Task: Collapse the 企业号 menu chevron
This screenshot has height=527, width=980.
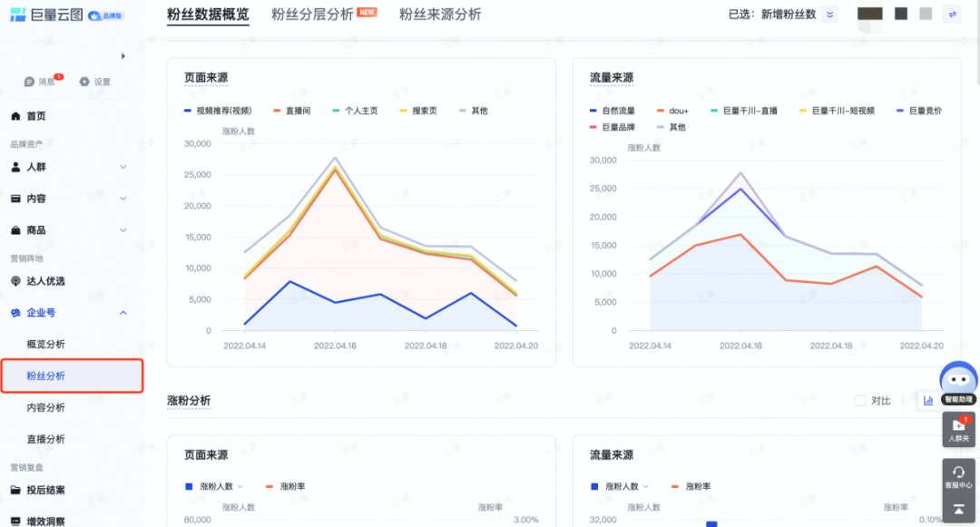Action: pyautogui.click(x=123, y=313)
